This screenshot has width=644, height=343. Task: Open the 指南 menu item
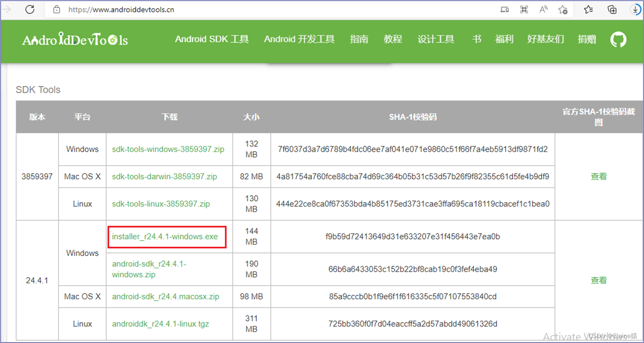(x=359, y=39)
